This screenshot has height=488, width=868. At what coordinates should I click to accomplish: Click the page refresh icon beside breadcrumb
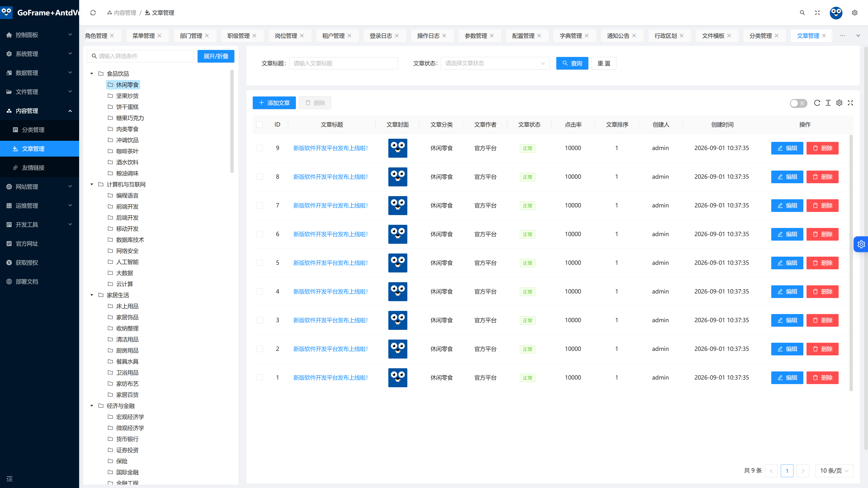93,13
